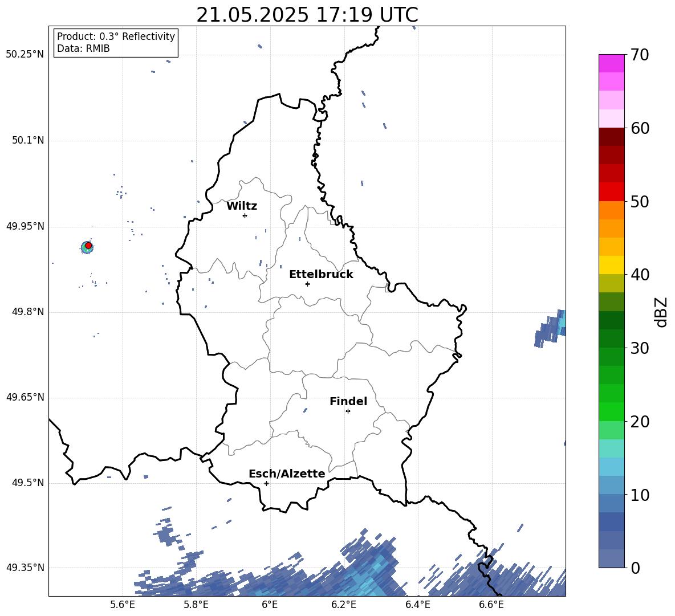Click the 50.1°N latitude label
The height and width of the screenshot is (616, 675).
[x=28, y=140]
